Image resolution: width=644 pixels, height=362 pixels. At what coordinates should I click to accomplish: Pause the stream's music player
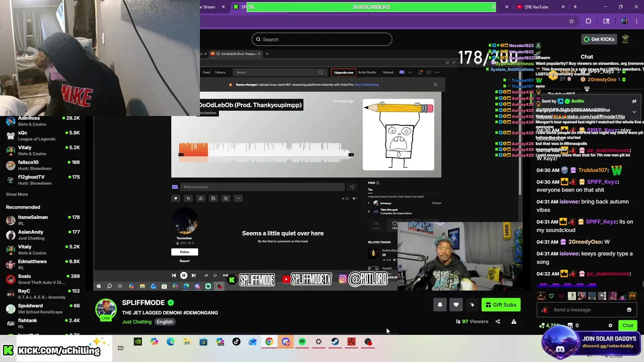[x=184, y=276]
